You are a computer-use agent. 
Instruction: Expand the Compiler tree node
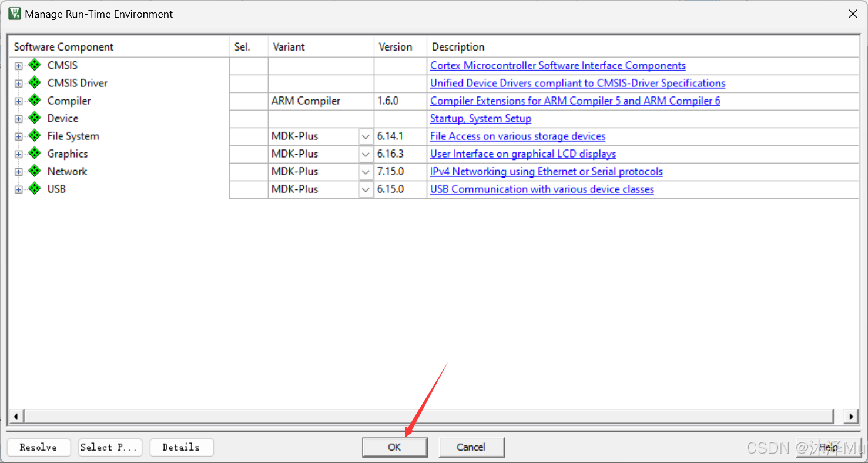(x=19, y=101)
